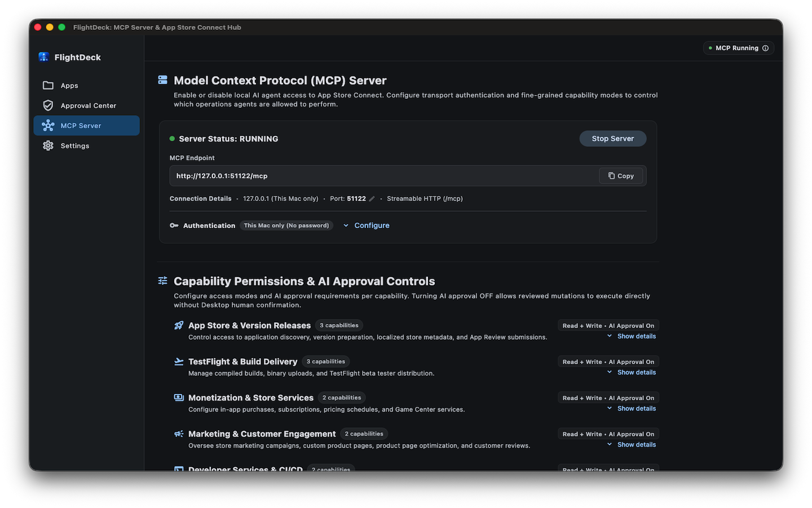Click the '3 capabilities' tag for TestFlight
This screenshot has width=812, height=508.
pos(326,361)
